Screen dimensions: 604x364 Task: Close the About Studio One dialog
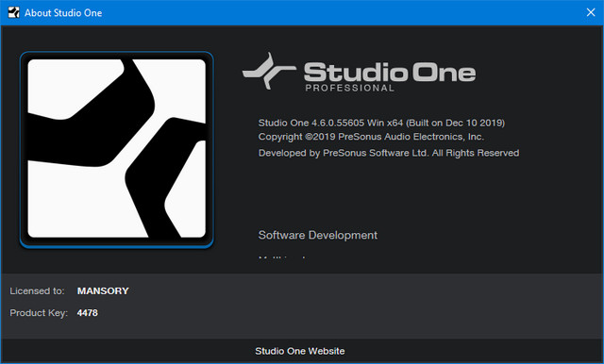(x=591, y=12)
